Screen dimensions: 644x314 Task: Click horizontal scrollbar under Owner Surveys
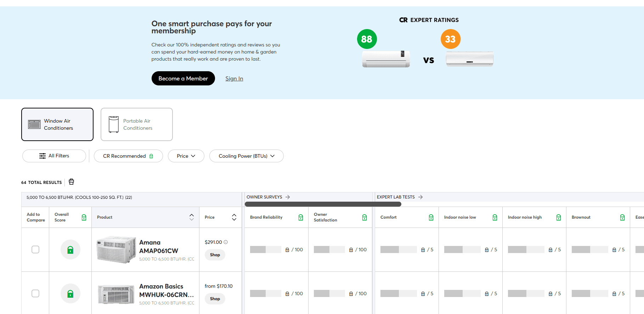(x=323, y=204)
